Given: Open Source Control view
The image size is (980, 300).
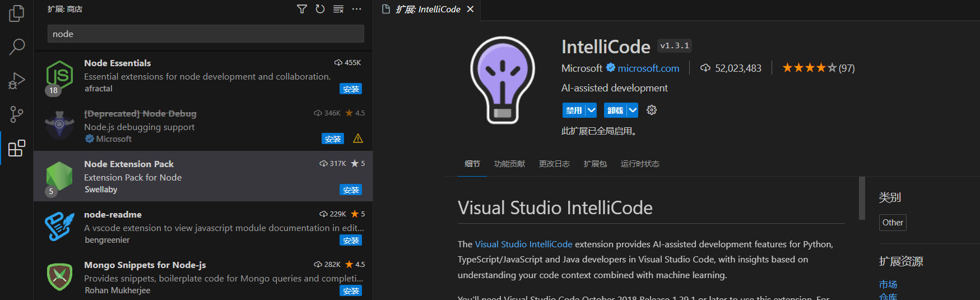Looking at the screenshot, I should [x=17, y=114].
